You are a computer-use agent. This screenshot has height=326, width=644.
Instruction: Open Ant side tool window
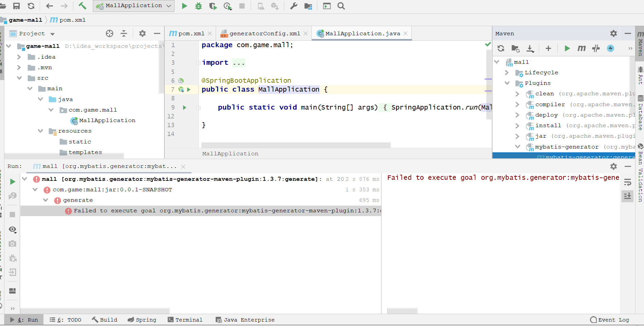[x=640, y=76]
